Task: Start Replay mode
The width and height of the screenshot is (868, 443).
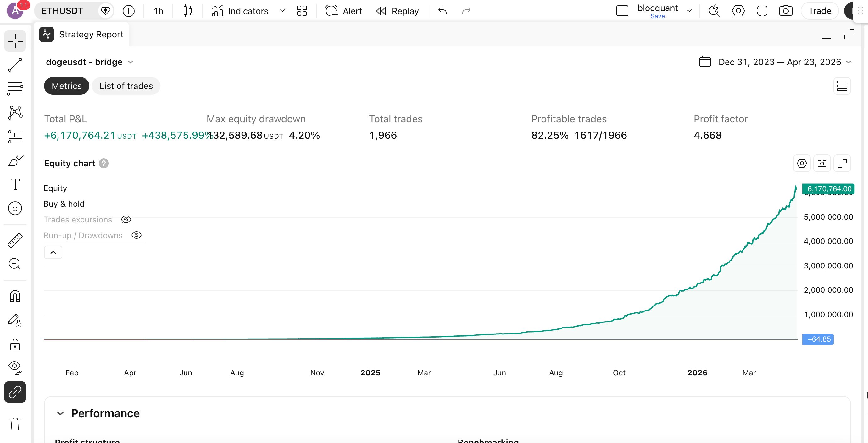Action: (x=398, y=11)
